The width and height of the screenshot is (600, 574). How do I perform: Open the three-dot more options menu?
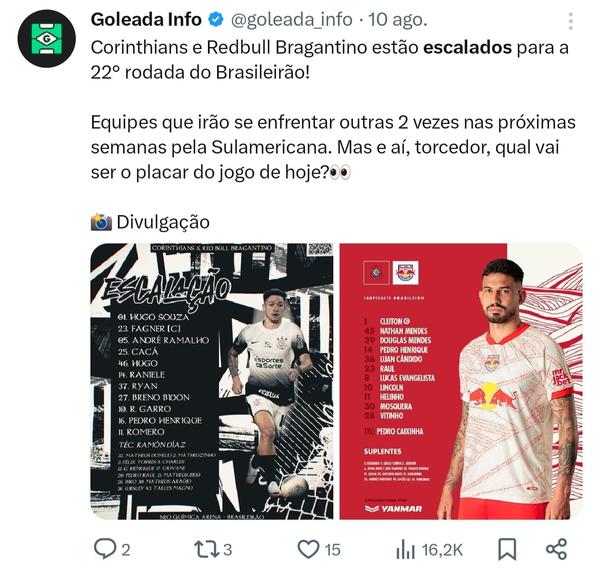[x=571, y=21]
